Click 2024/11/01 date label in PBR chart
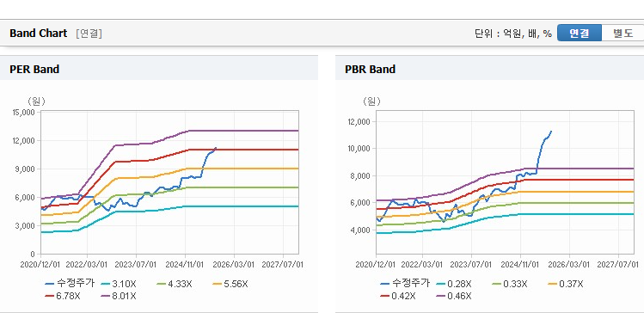The width and height of the screenshot is (644, 313). tap(521, 264)
